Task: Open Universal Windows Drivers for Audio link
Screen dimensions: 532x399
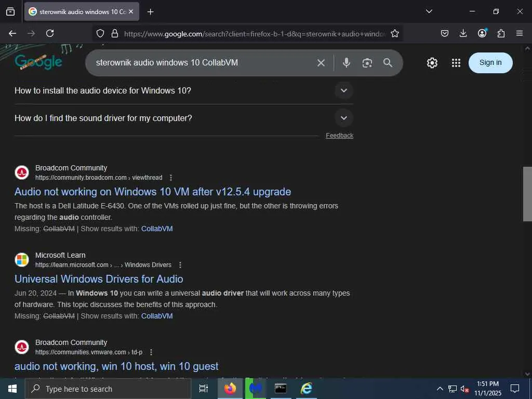Action: tap(99, 279)
